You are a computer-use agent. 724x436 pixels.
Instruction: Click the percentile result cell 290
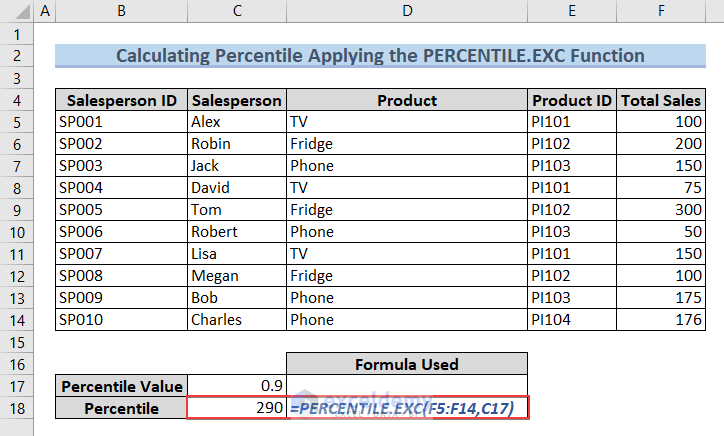[236, 408]
